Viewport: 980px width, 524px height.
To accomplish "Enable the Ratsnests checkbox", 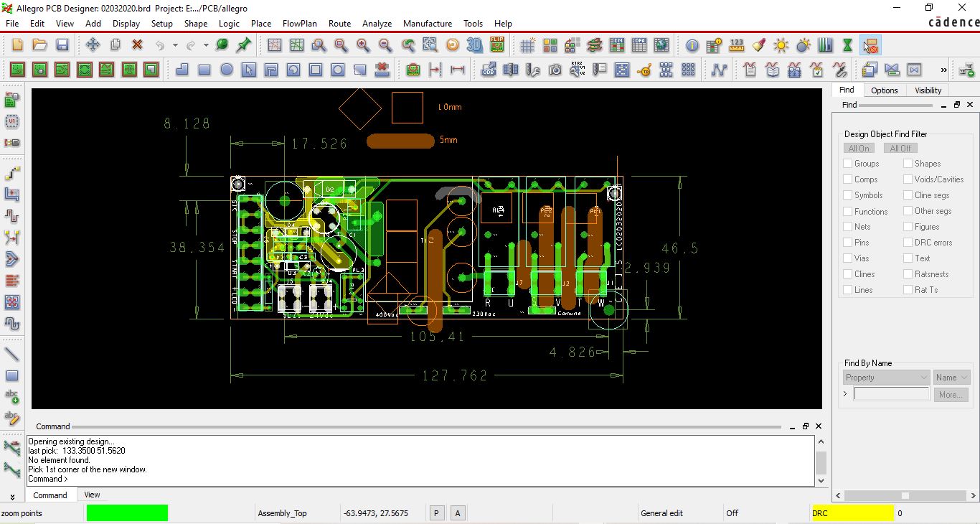I will tap(908, 274).
